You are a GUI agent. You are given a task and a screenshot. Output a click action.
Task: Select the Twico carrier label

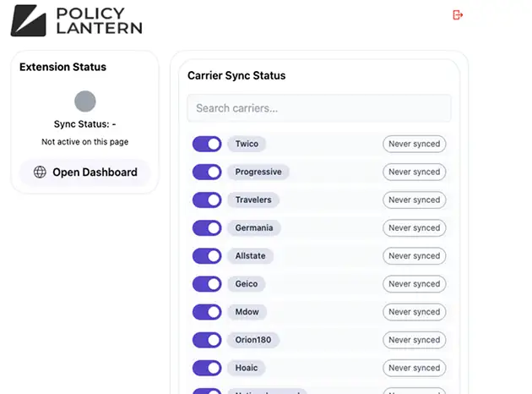(247, 144)
